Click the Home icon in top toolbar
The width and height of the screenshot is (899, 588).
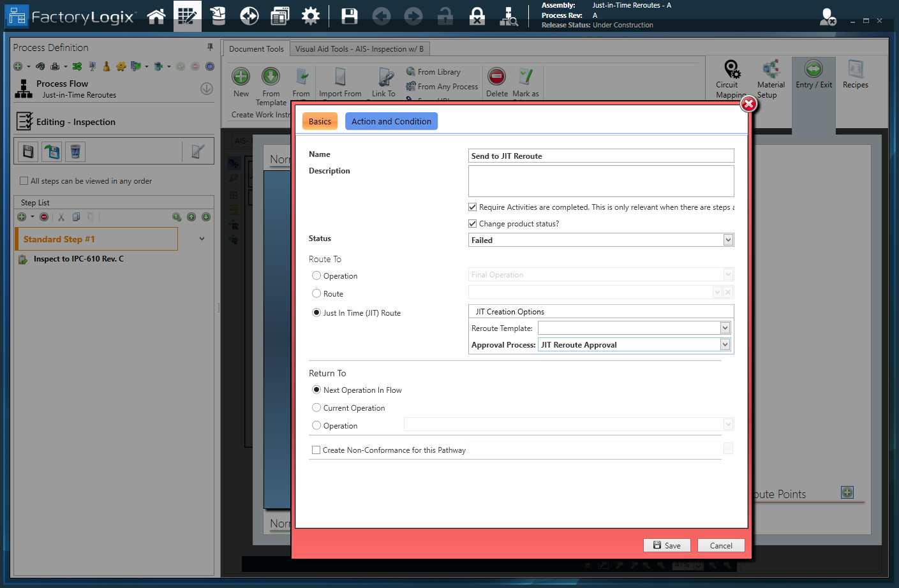(156, 16)
